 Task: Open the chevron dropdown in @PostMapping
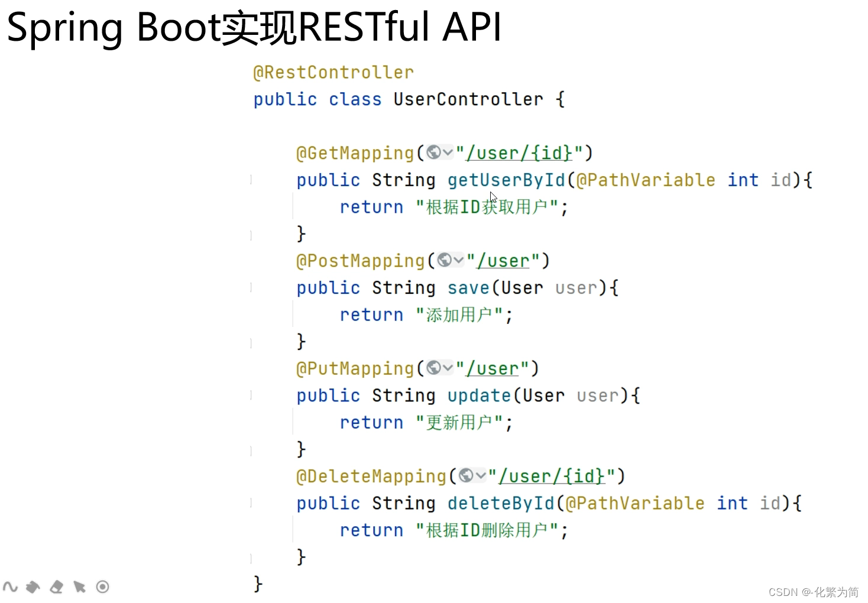(458, 260)
